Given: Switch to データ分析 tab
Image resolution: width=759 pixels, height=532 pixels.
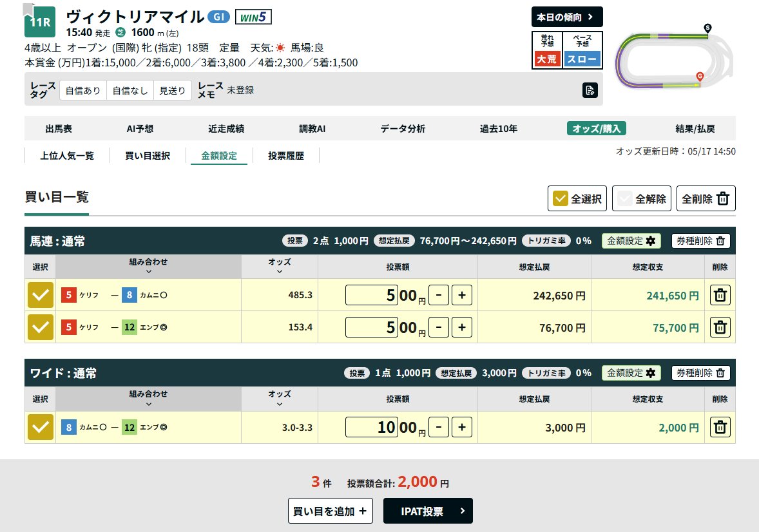Looking at the screenshot, I should pyautogui.click(x=403, y=129).
